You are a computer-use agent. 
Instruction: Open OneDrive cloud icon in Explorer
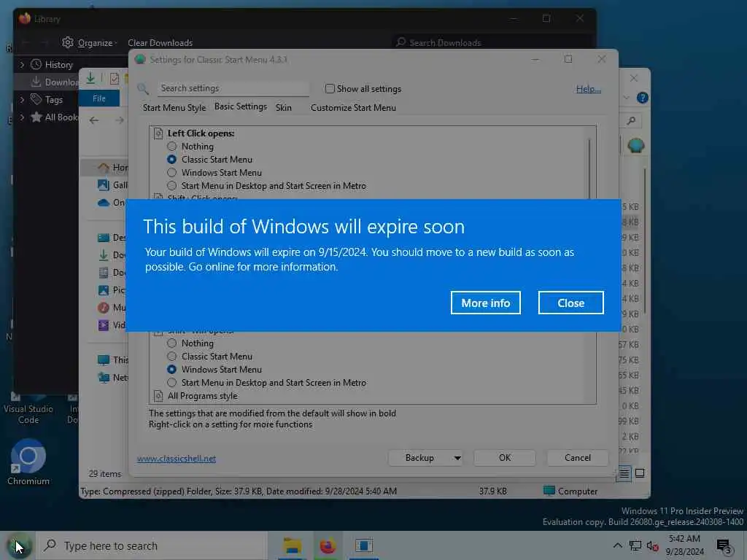(104, 203)
